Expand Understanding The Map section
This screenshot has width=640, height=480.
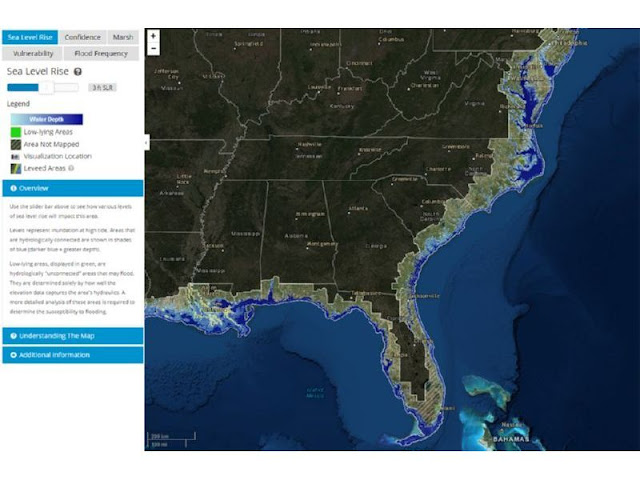(x=72, y=335)
